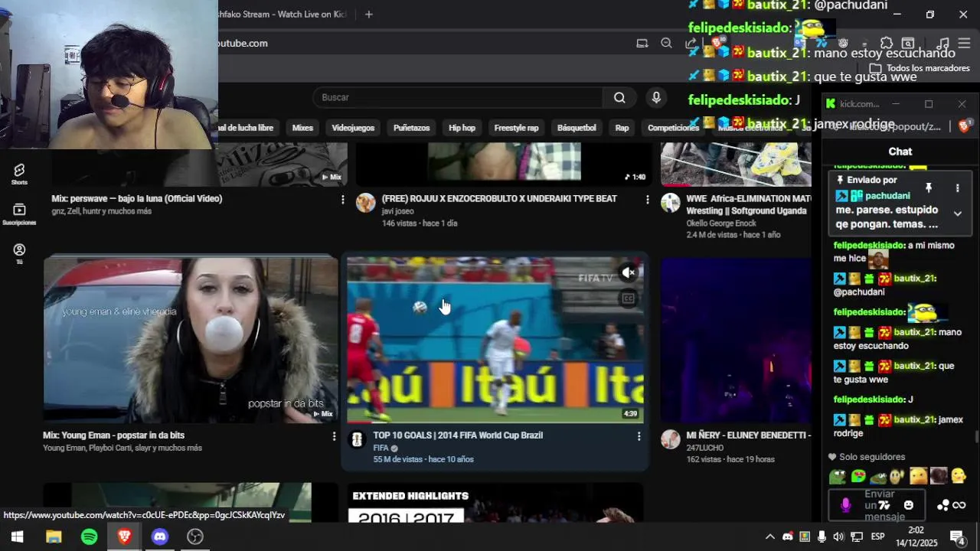
Task: Open the Brave hamburger menu
Action: pyautogui.click(x=964, y=44)
